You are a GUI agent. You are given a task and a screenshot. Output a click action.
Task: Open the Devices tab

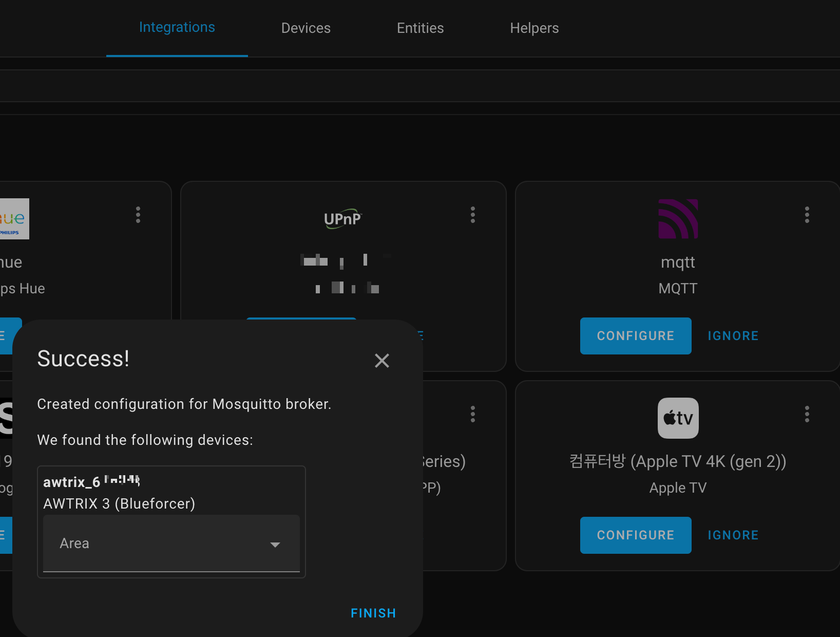point(306,28)
